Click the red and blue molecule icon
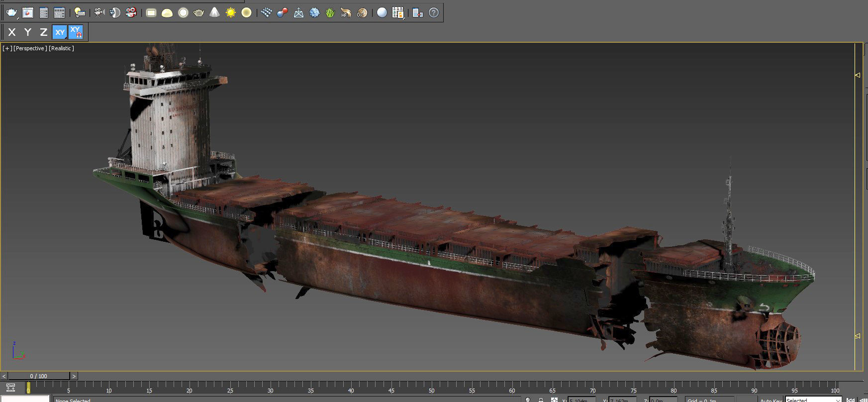 pos(282,13)
